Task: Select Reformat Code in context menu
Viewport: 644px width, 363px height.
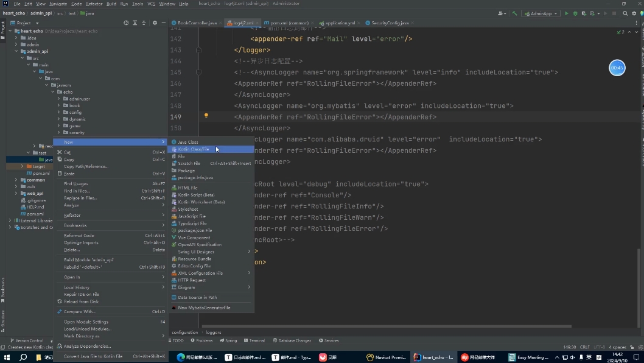Action: pos(110,236)
